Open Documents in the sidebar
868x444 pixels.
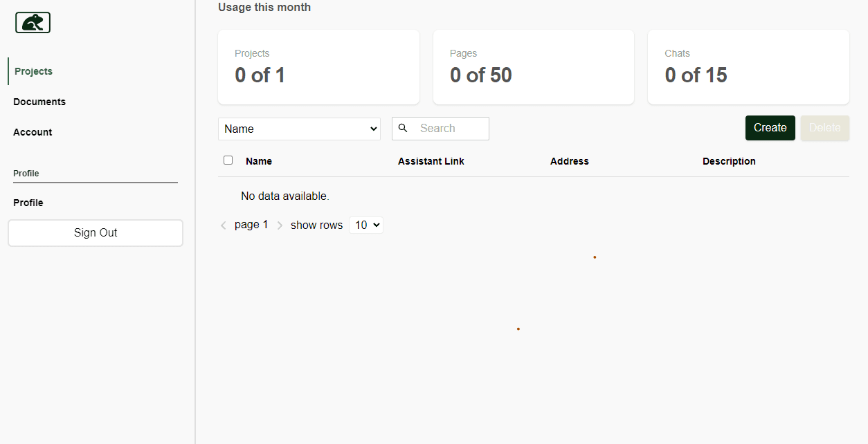pos(39,102)
